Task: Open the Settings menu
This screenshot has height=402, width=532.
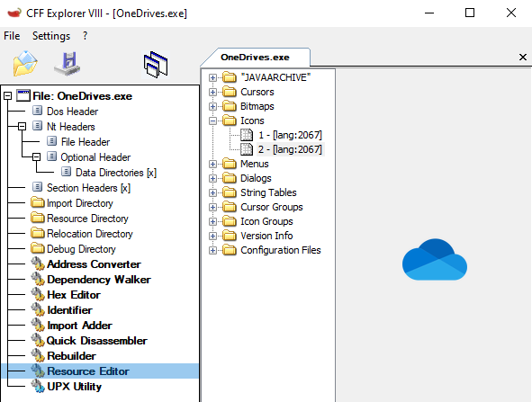Action: [51, 36]
